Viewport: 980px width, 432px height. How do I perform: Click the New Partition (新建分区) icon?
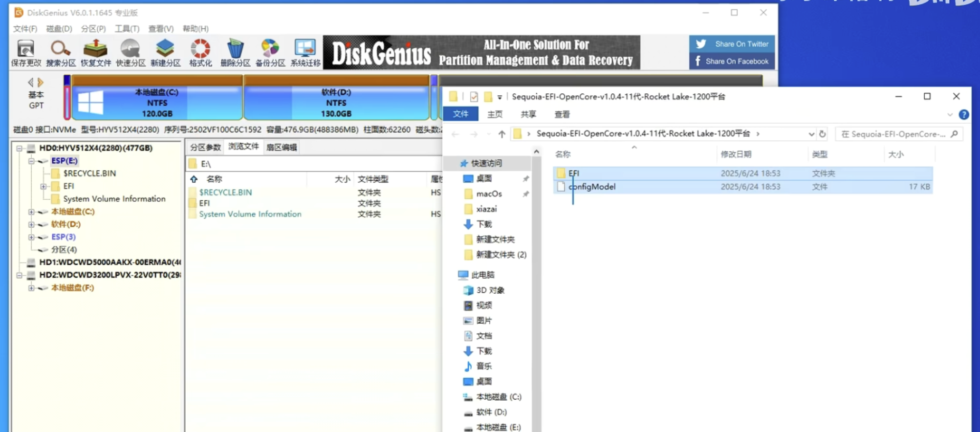(x=165, y=52)
